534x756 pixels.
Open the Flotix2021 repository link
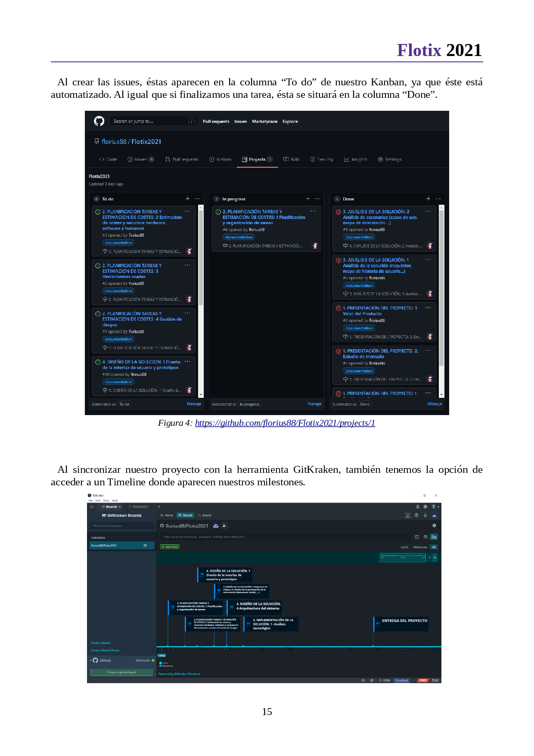click(146, 141)
